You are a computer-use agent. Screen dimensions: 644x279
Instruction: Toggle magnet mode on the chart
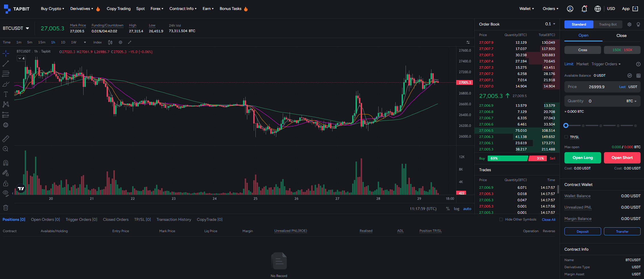point(6,163)
